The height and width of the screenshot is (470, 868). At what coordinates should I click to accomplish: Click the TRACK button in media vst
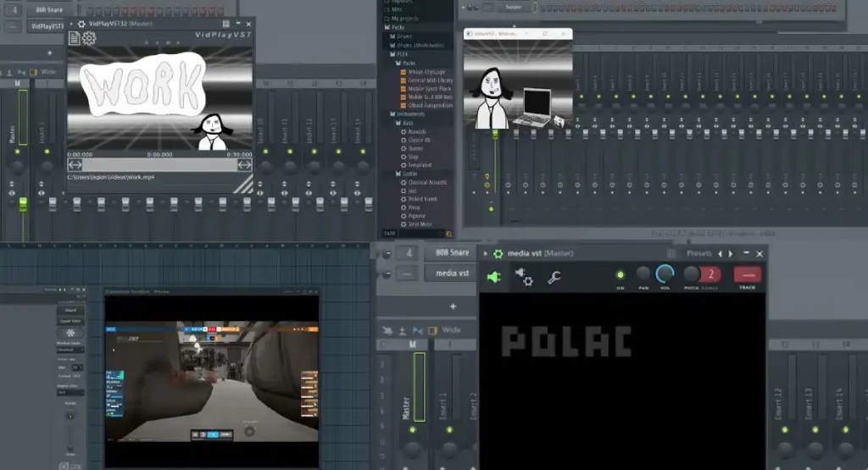pos(748,276)
